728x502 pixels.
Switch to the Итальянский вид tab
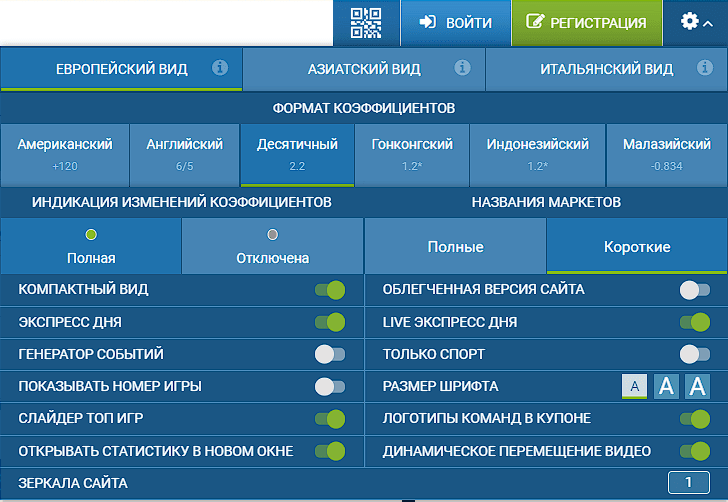tap(606, 70)
